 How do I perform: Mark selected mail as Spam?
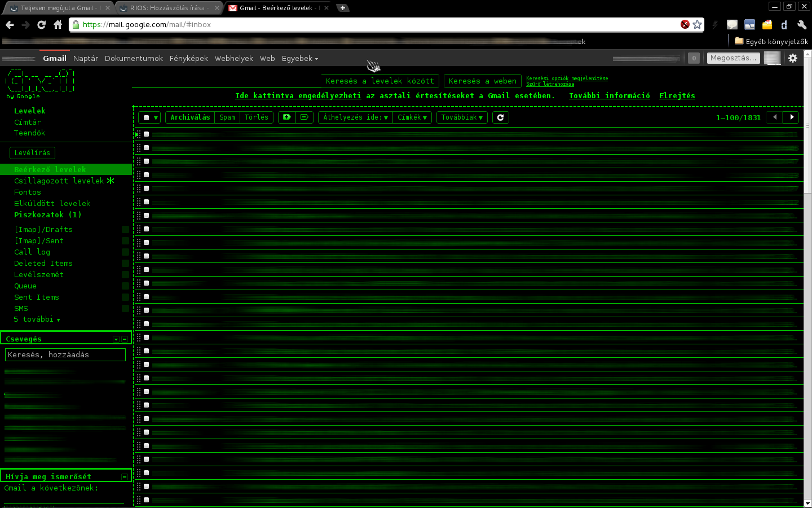227,117
